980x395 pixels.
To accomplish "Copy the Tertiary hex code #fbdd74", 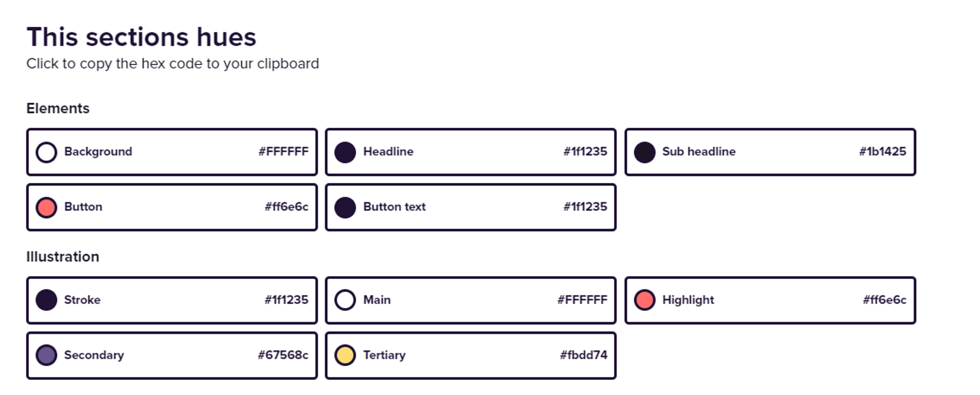I will pos(584,355).
